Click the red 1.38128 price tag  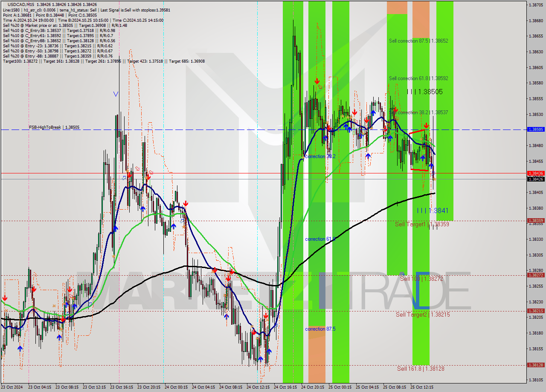tap(536, 365)
